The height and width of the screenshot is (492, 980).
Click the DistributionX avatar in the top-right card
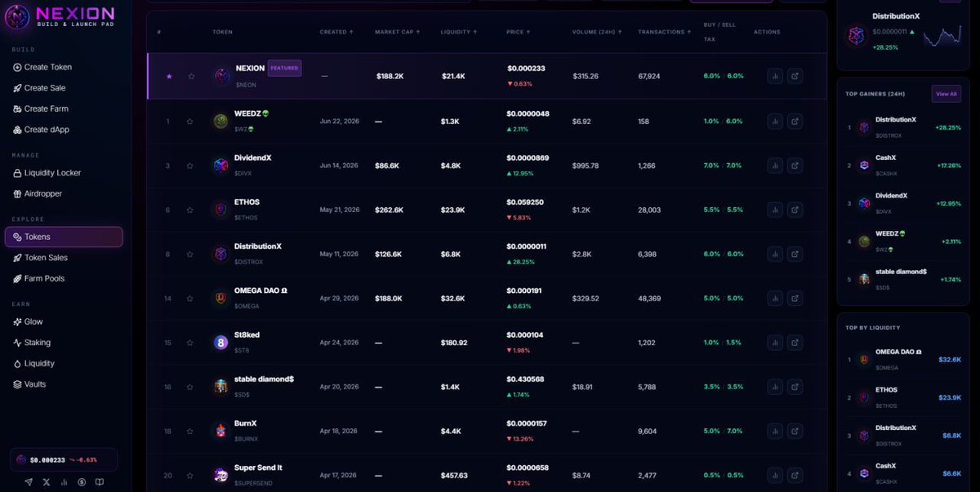(856, 36)
